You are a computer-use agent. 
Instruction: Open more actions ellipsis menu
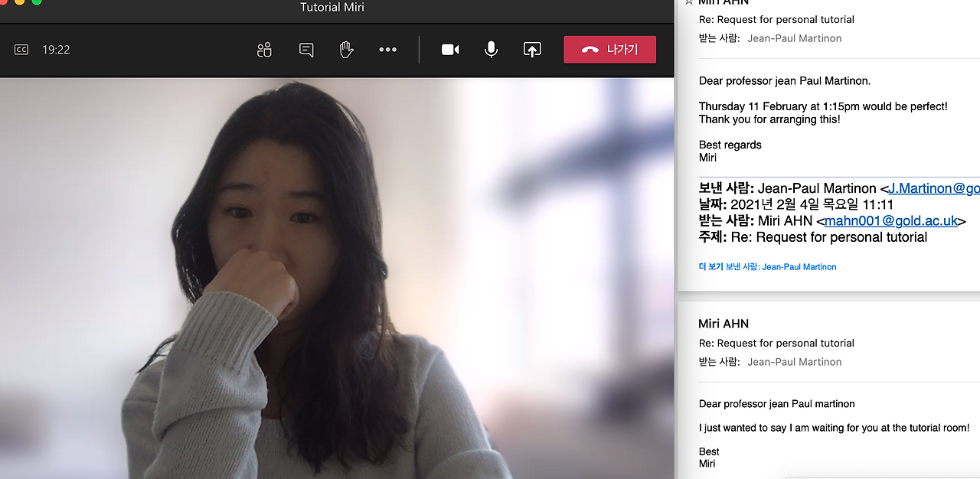point(388,50)
